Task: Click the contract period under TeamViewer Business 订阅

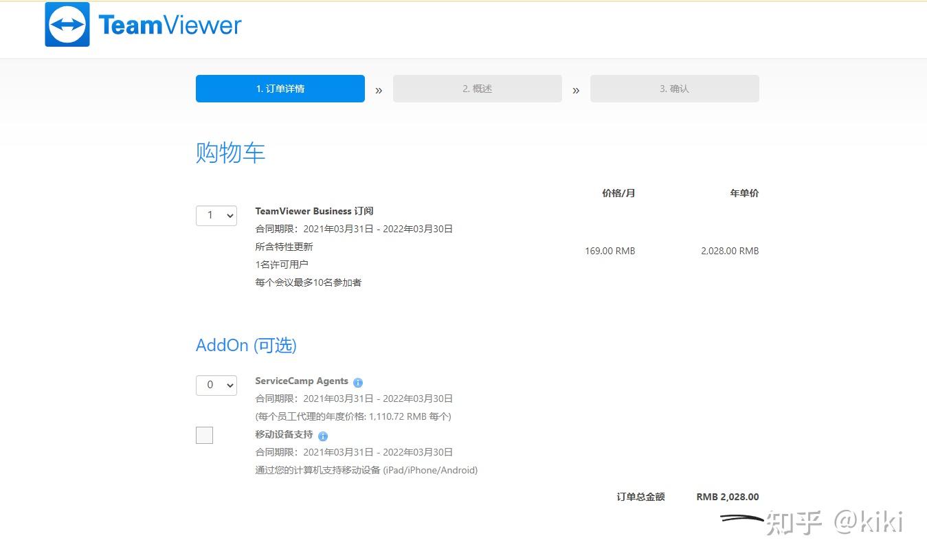Action: pos(354,229)
